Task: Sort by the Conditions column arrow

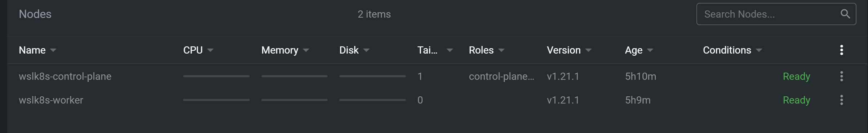Action: point(759,50)
